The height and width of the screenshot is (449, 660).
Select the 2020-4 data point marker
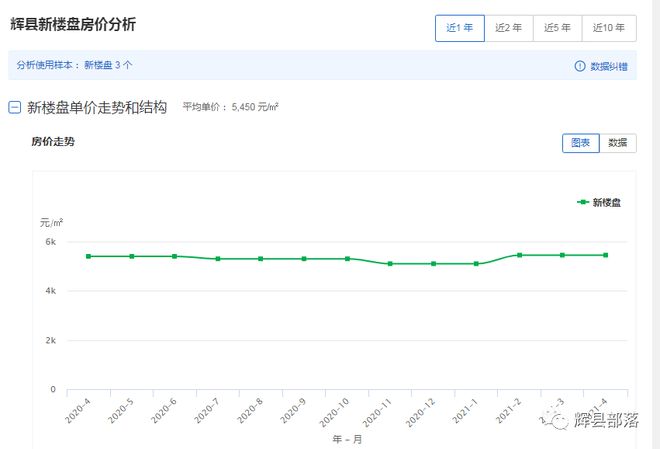[x=88, y=257]
